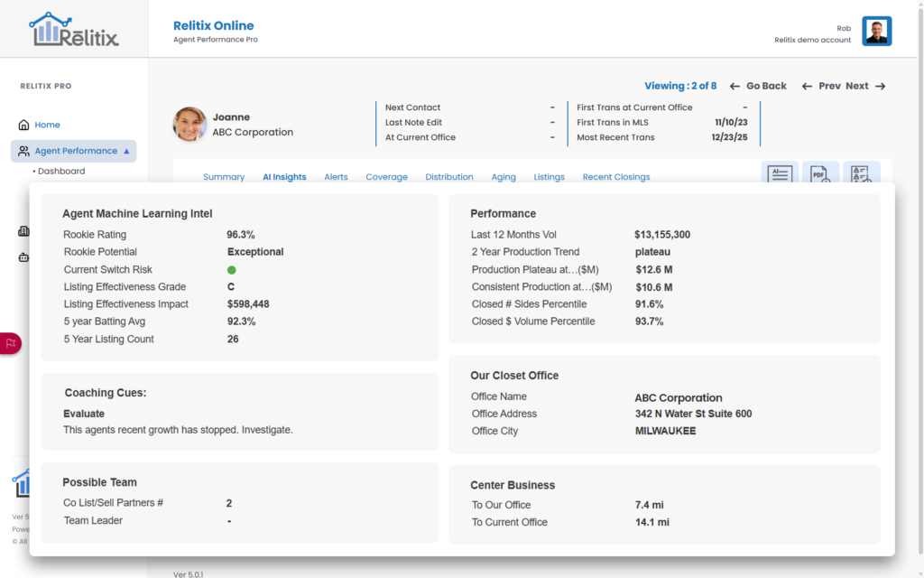Open the robot assistant icon in sidebar
This screenshot has width=924, height=578.
click(x=23, y=257)
